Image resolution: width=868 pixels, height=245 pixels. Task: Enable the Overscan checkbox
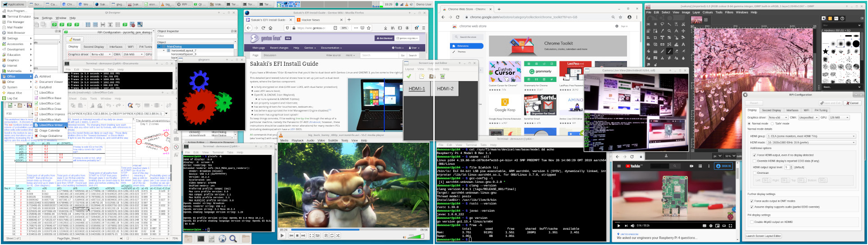tap(754, 173)
